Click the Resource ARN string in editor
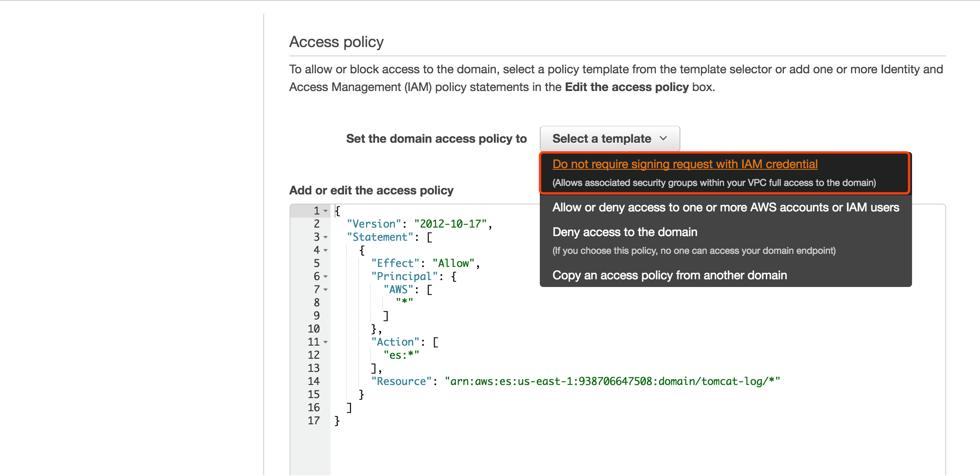980x476 pixels. pyautogui.click(x=612, y=381)
